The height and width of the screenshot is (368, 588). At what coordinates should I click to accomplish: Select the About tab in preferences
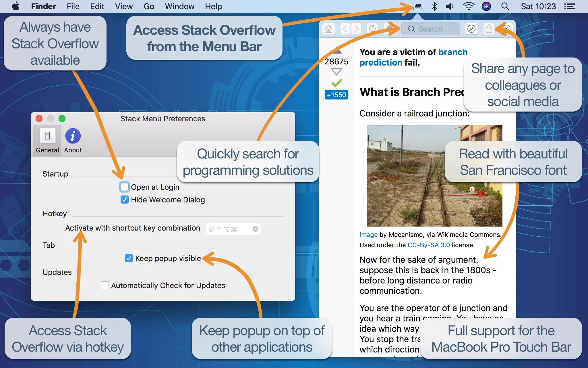point(72,140)
